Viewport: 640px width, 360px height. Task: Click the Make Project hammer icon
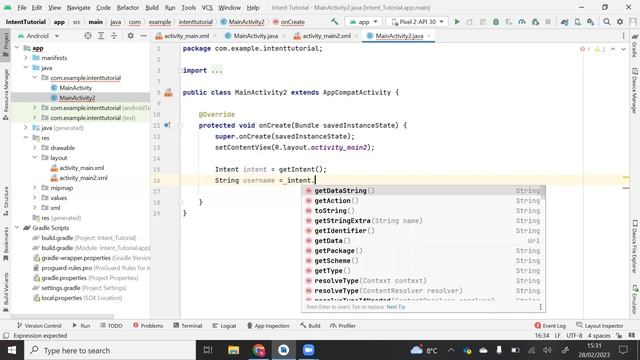(x=335, y=22)
